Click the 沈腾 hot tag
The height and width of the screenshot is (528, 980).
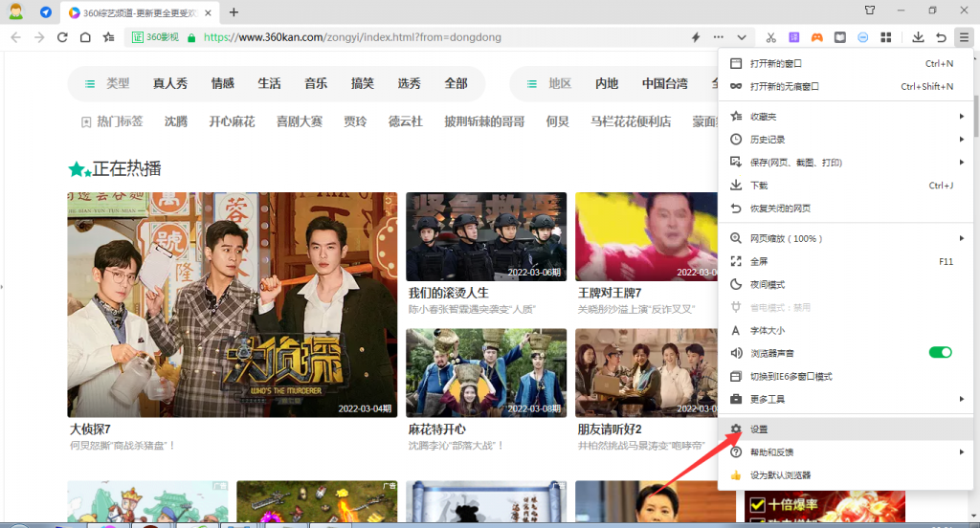point(176,121)
